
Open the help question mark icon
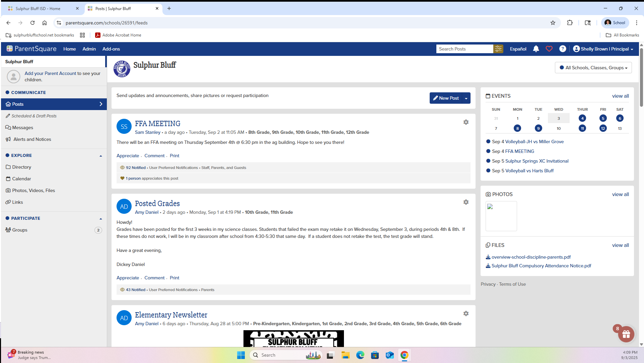tap(563, 49)
